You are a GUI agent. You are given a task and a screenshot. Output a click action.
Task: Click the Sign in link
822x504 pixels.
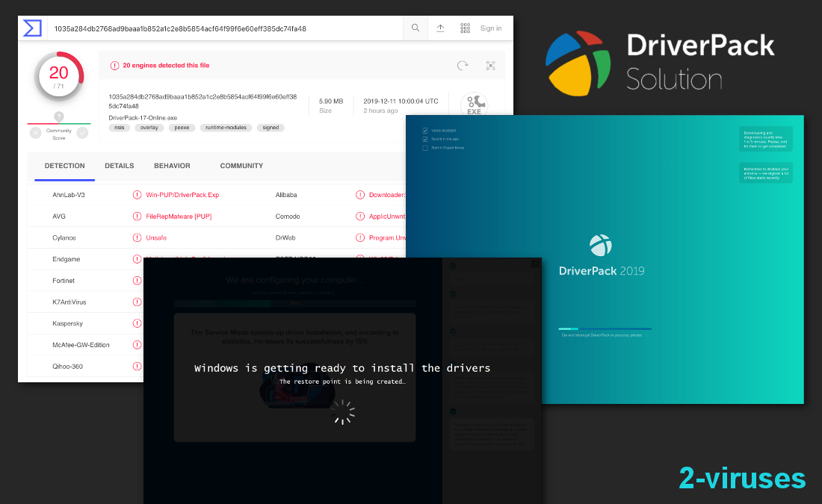point(491,28)
